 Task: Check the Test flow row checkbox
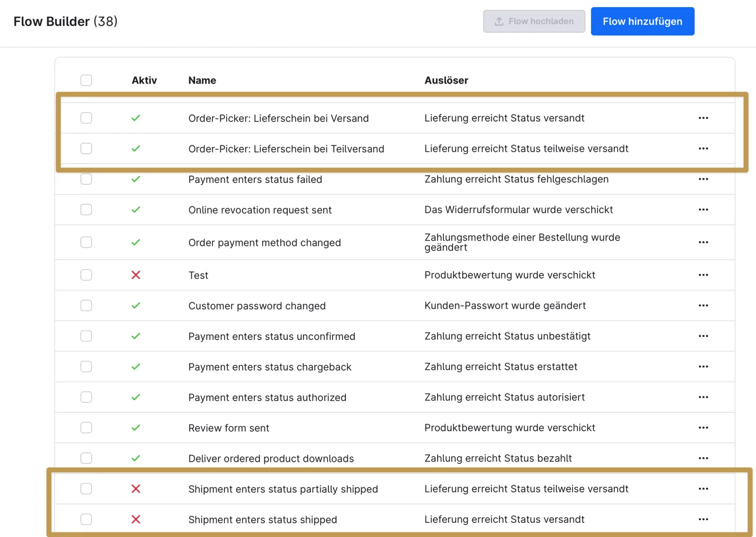[x=86, y=275]
